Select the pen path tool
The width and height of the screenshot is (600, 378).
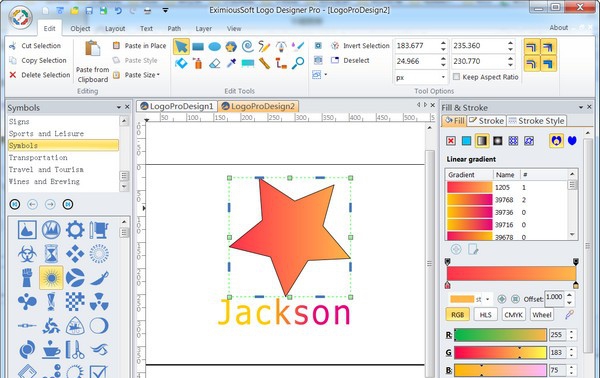[281, 47]
